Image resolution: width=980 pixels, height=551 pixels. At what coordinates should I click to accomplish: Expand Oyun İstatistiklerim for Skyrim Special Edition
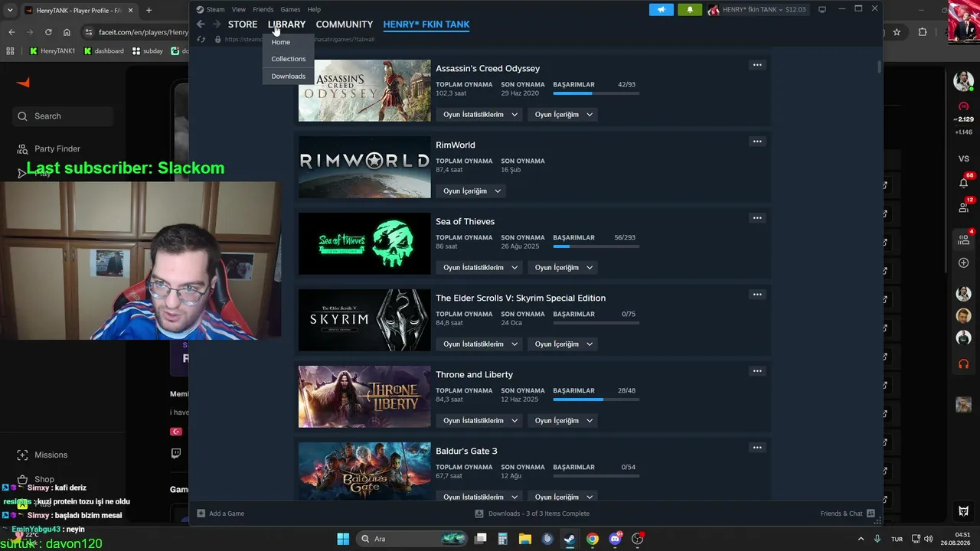(481, 344)
